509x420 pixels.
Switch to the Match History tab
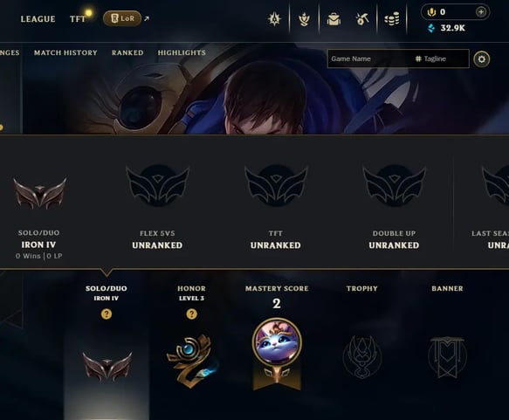pos(65,52)
